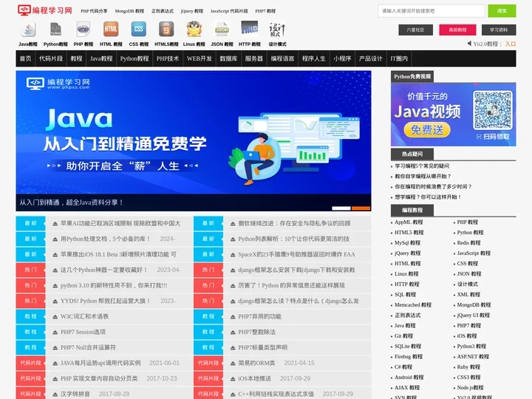Open 学习编程5个常见的疑问 link
Image resolution: width=532 pixels, height=399 pixels.
(422, 166)
